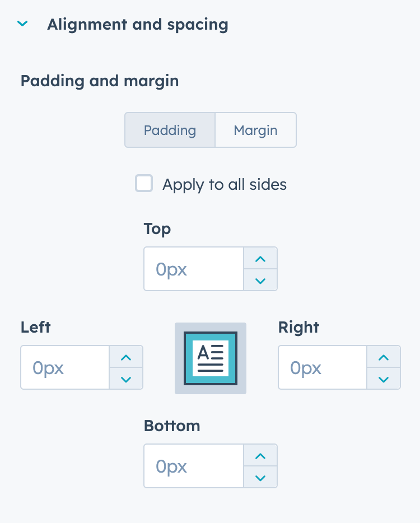Image resolution: width=420 pixels, height=523 pixels.
Task: Increase Right padding with up arrow
Action: click(x=383, y=357)
